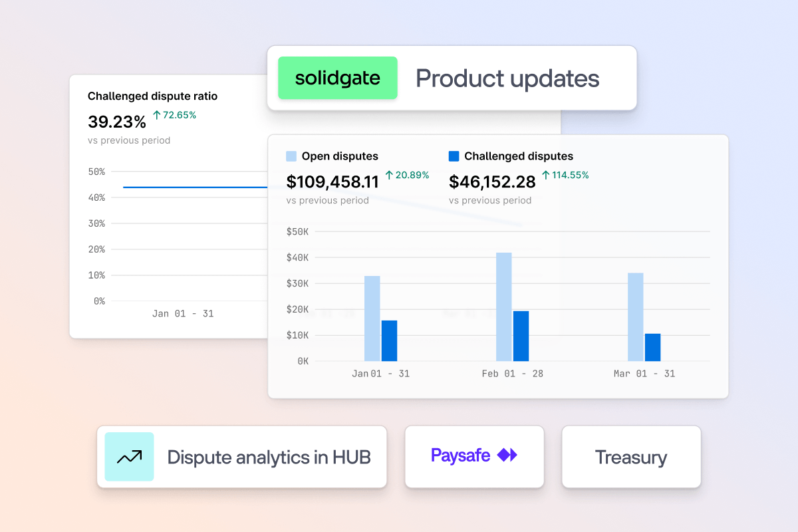The image size is (798, 532).
Task: Switch to the Treasury tab
Action: coord(630,457)
